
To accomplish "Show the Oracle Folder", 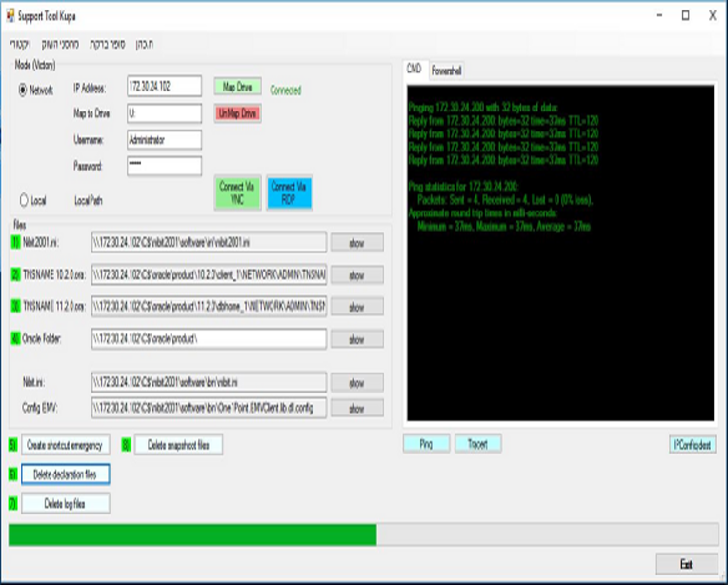I will pyautogui.click(x=356, y=339).
